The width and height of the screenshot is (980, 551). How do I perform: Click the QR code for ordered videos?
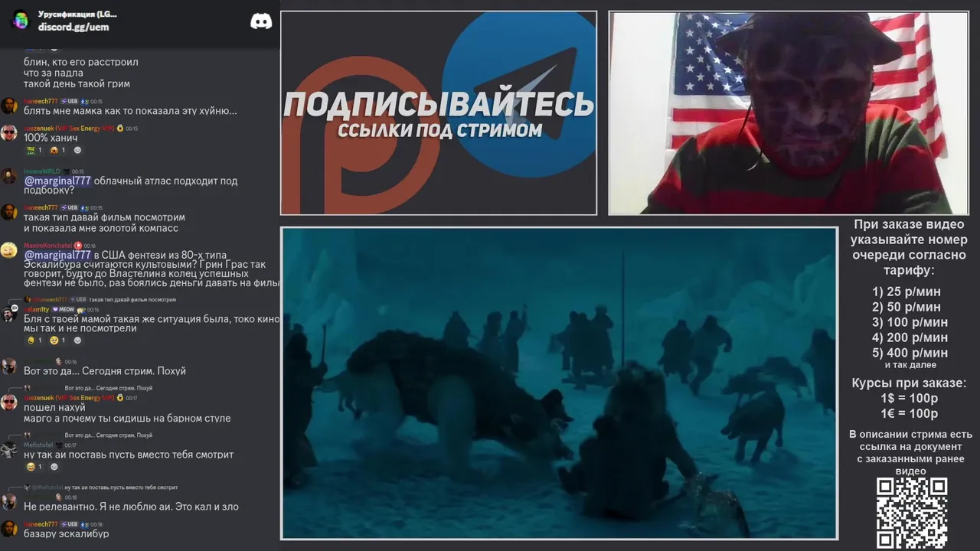[x=912, y=513]
